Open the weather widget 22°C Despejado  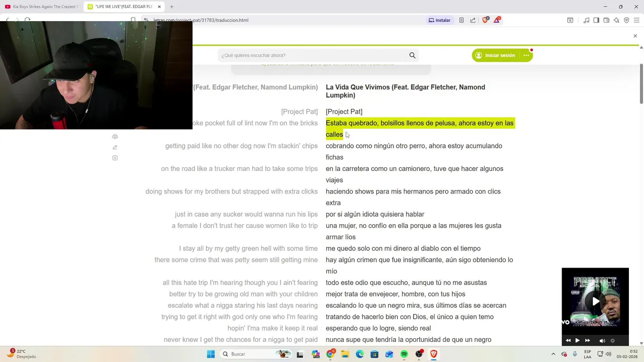click(21, 354)
